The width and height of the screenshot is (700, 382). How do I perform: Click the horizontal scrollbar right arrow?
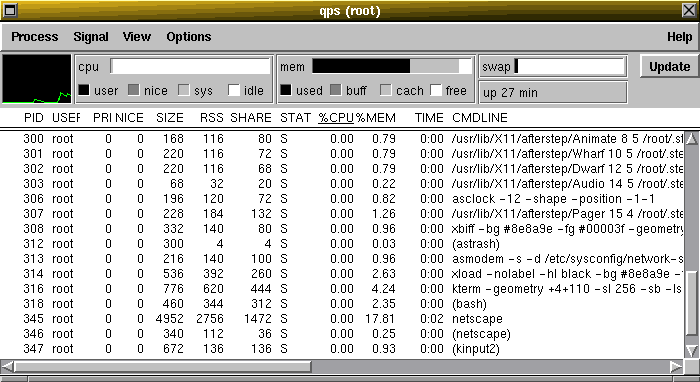677,367
